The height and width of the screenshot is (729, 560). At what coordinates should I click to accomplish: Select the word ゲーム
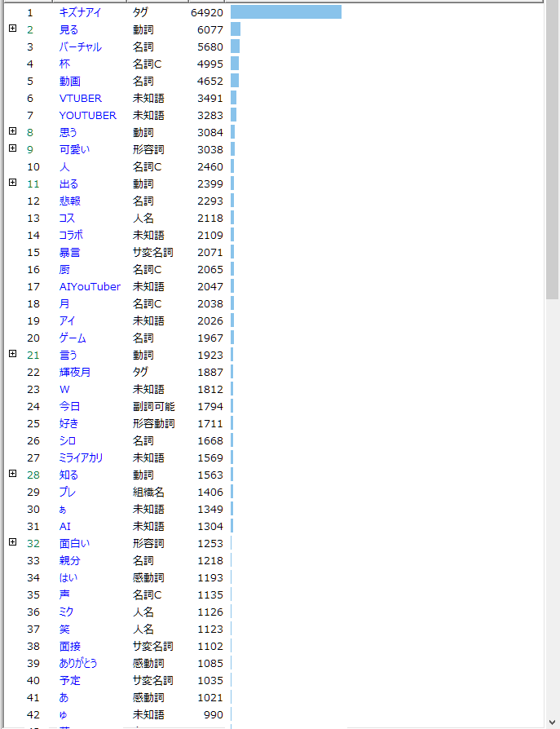click(x=73, y=338)
